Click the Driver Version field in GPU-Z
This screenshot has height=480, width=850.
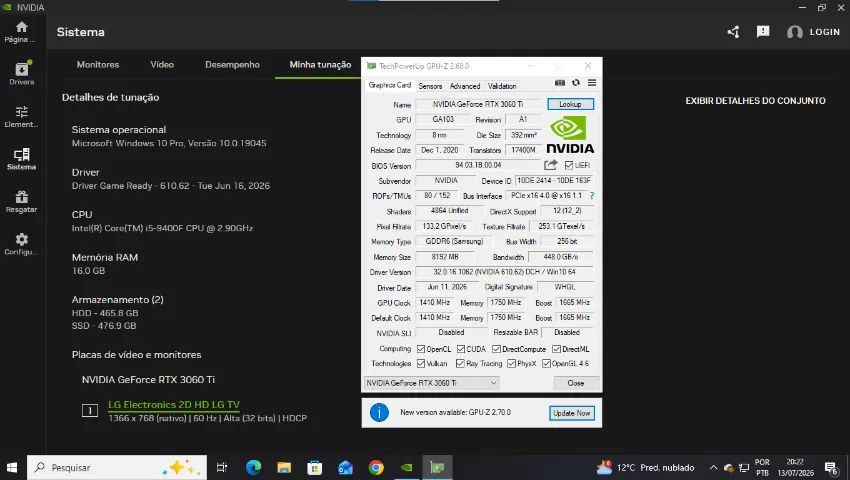(504, 272)
